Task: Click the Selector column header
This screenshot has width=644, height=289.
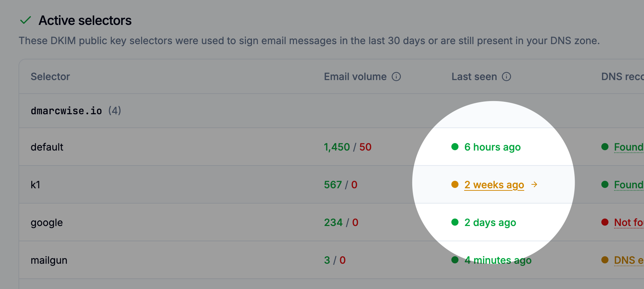Action: [50, 77]
